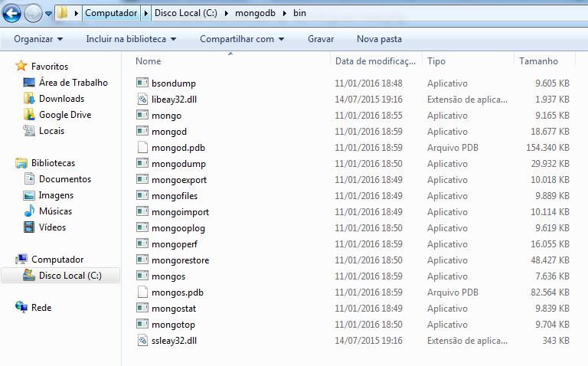Expand the Incluir na biblioteca dropdown
Viewport: 588px width, 366px height.
131,39
